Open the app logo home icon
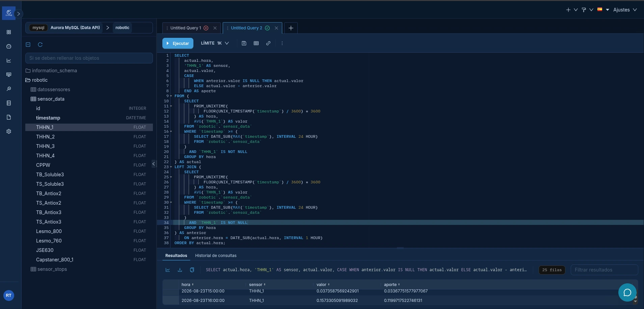 9,13
